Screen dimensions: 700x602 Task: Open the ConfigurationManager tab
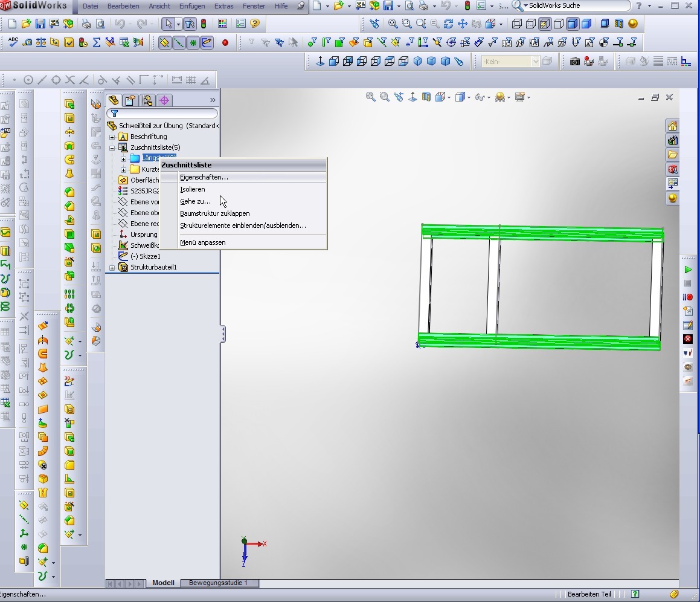(x=147, y=100)
